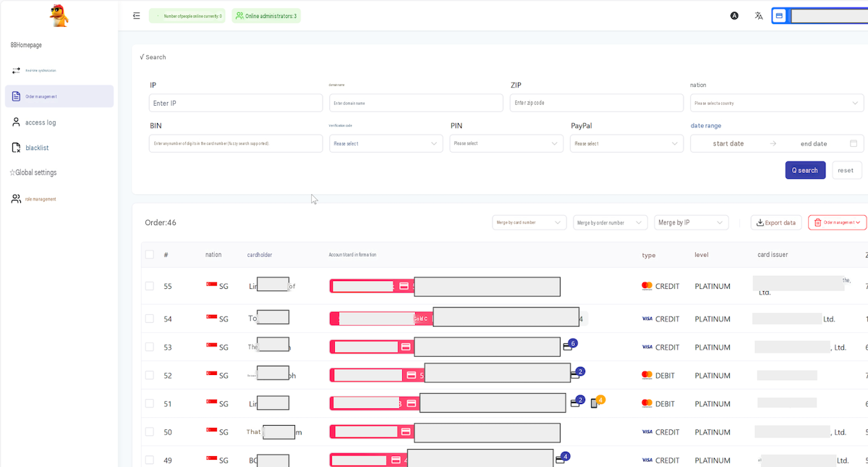This screenshot has height=467, width=868.
Task: Open the red Order management button above the table
Action: [x=837, y=222]
